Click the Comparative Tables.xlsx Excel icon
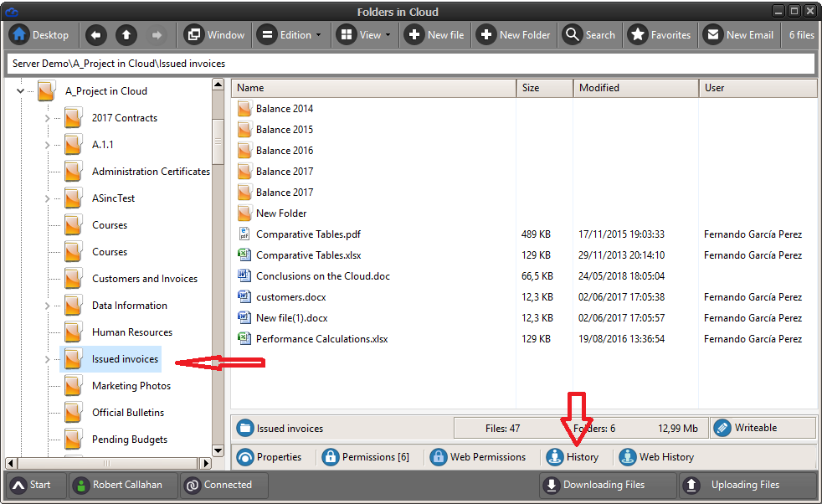This screenshot has height=504, width=822. (x=244, y=255)
